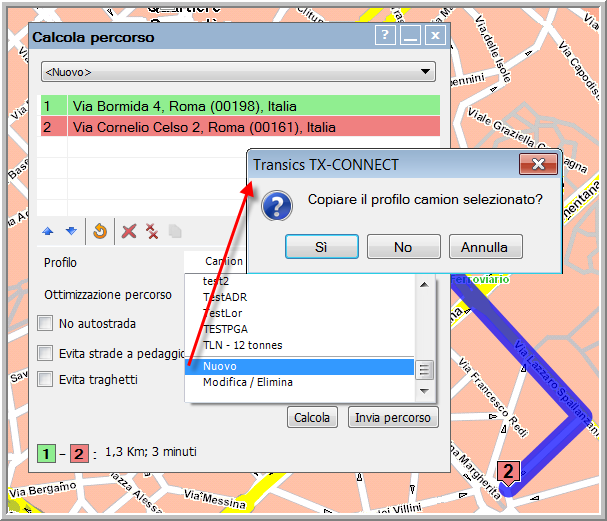This screenshot has height=521, width=607.
Task: Select row Via Cornelio Celso 2, Roma
Action: click(240, 127)
